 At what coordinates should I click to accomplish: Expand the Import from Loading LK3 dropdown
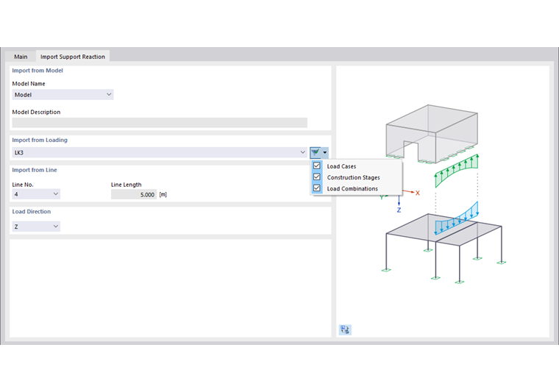[160, 152]
